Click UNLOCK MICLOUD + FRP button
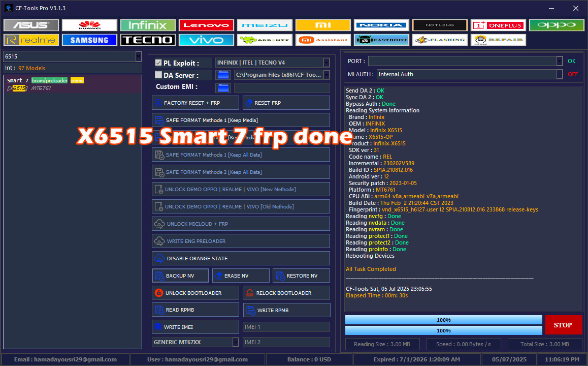 (241, 224)
